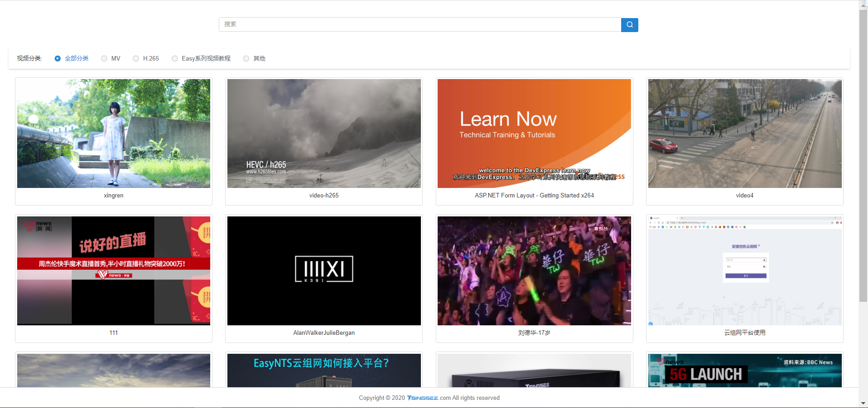Select the 其他 category radio button
Screen dimensions: 868x408
point(246,58)
